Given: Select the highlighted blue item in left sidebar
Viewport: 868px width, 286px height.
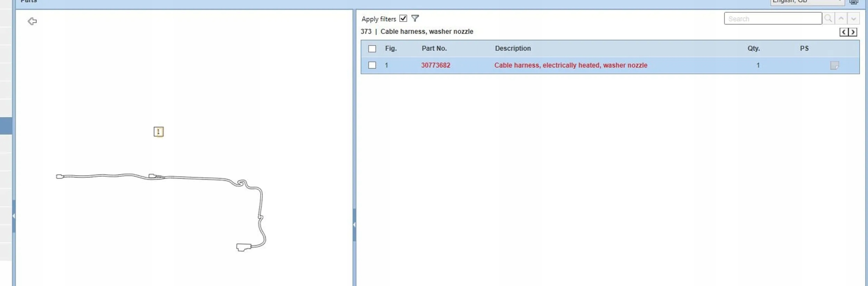Looking at the screenshot, I should click(6, 126).
